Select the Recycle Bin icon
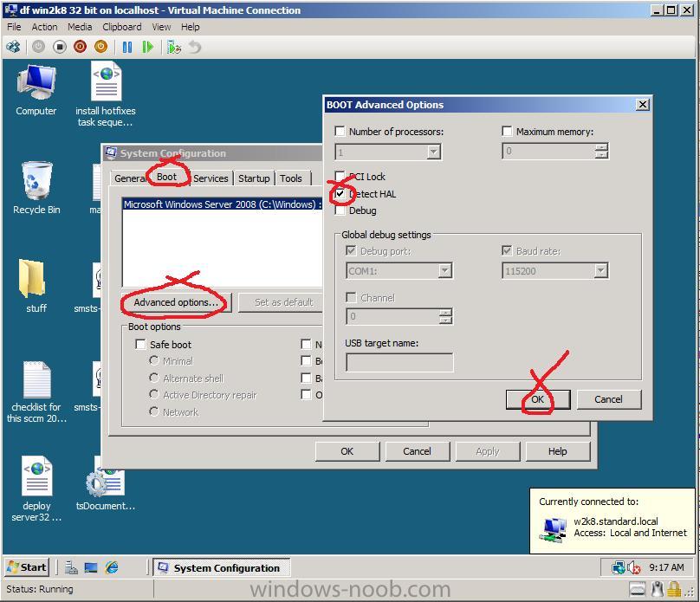Image resolution: width=700 pixels, height=602 pixels. (x=36, y=188)
